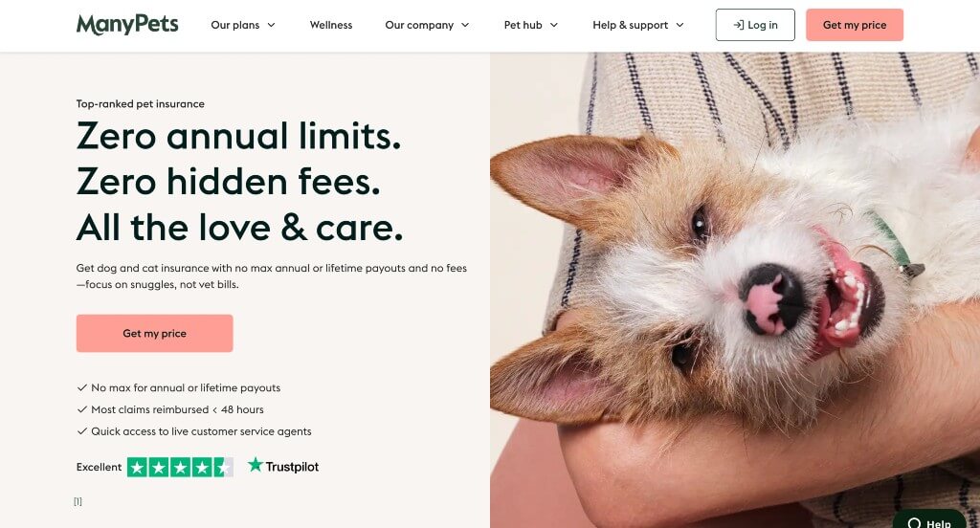Open footnote reference [1]
The width and height of the screenshot is (980, 528).
pos(78,501)
